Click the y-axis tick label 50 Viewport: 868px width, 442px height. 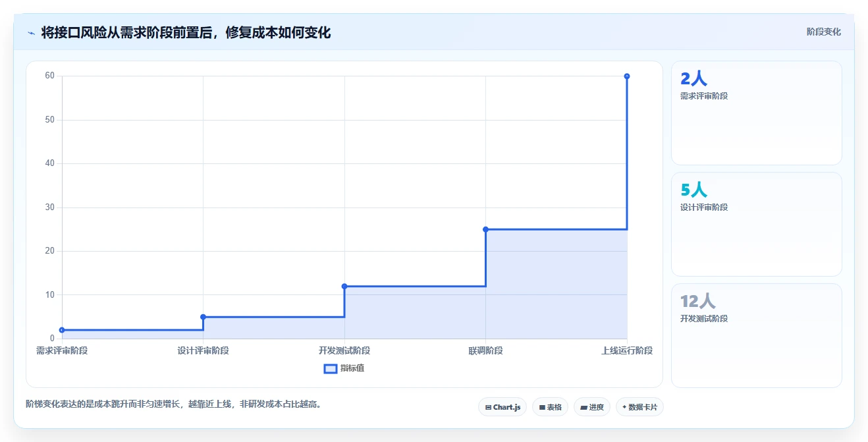[x=50, y=120]
